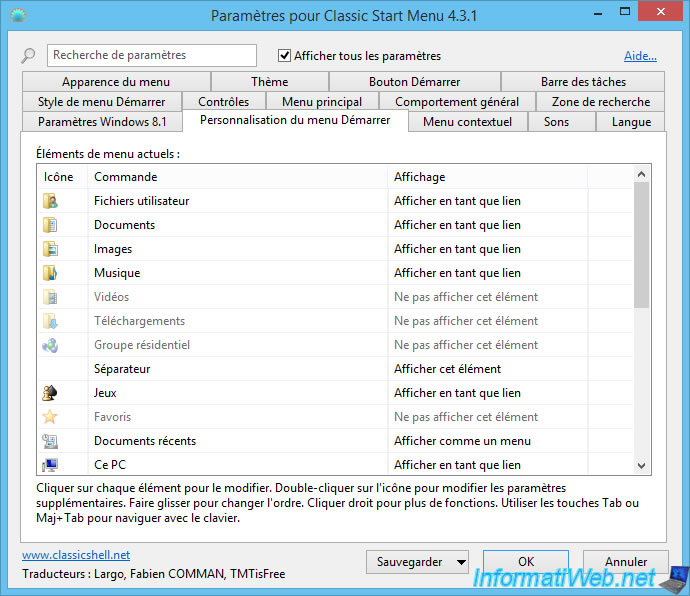Open the Bouton Démarrer tab

413,82
